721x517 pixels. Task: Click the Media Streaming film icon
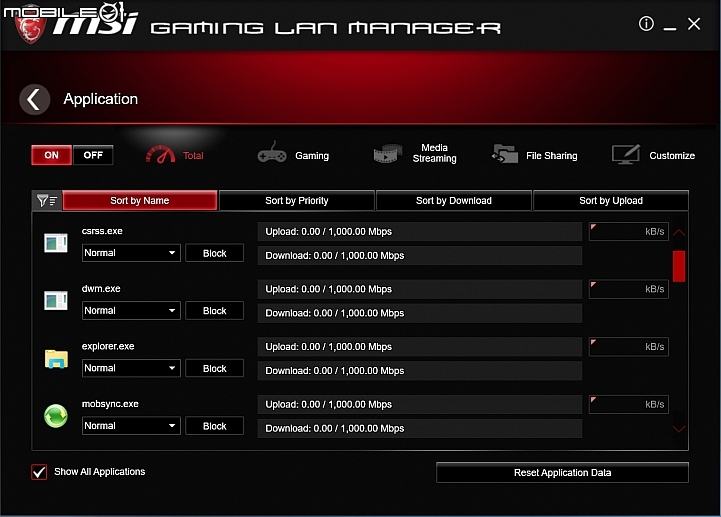tap(388, 154)
